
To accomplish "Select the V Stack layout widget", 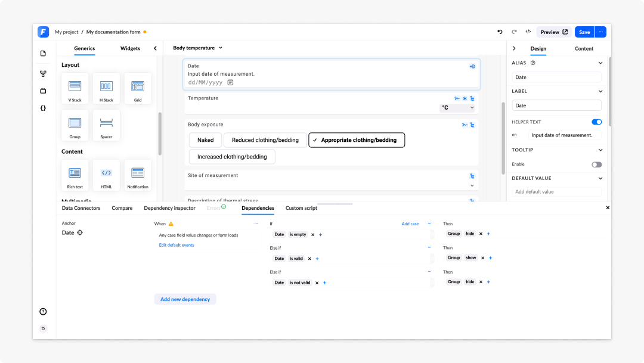I will [x=75, y=88].
